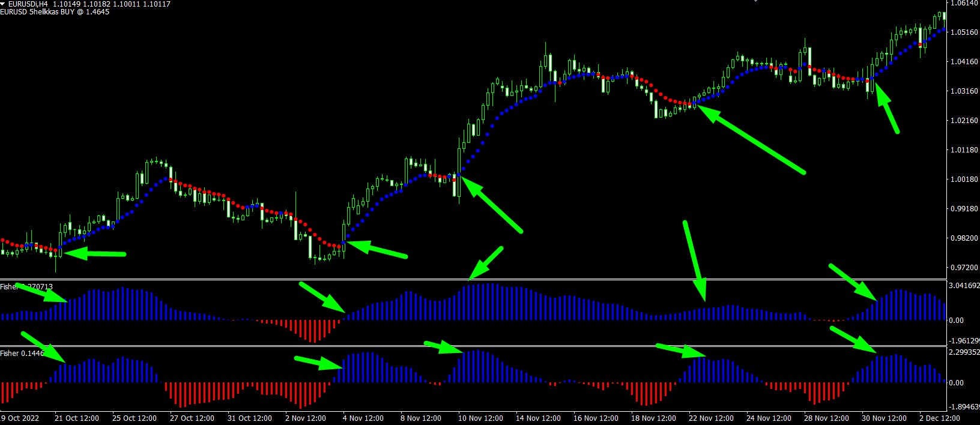Click the '8 Nov 12:00' time label

tap(421, 418)
